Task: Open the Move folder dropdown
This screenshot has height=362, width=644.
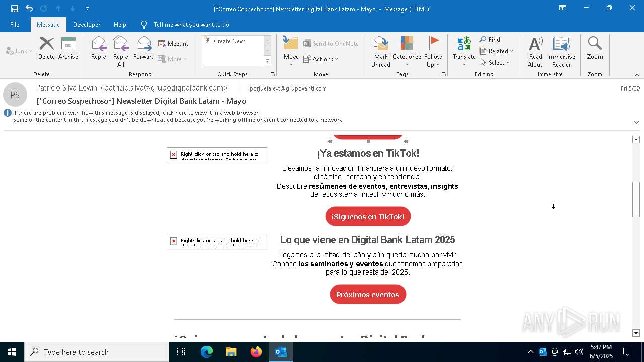Action: (x=291, y=52)
